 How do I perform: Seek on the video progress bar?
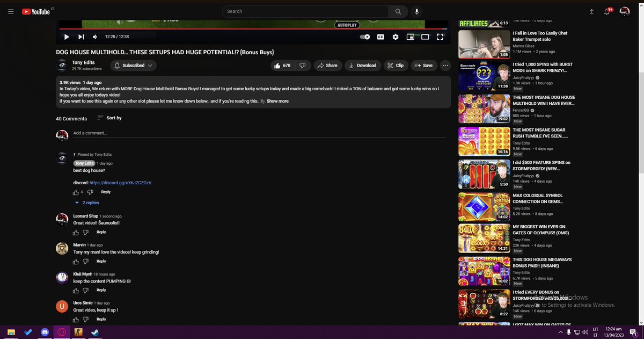point(253,28)
